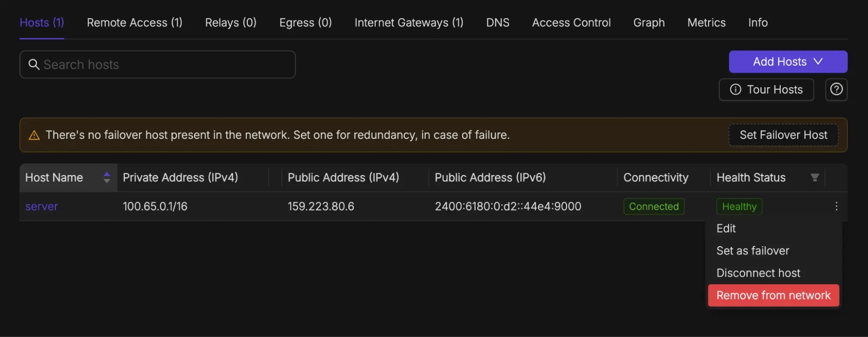Open the three-dot row actions menu
Screen dimensions: 868x337
(x=836, y=206)
